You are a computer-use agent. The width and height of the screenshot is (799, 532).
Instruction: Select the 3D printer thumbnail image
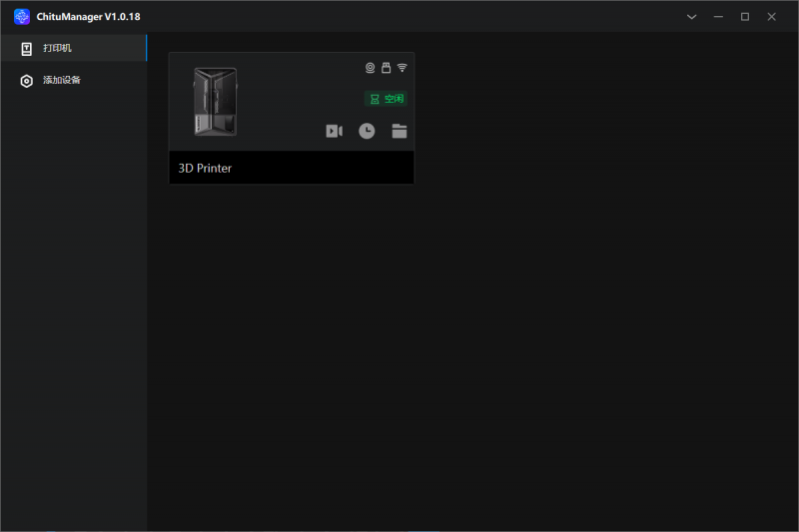[215, 102]
